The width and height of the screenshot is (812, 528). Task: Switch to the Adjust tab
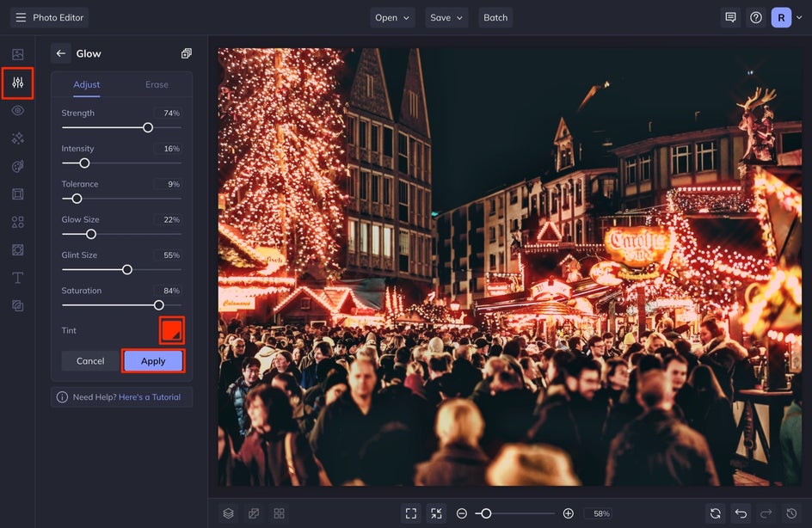(87, 84)
